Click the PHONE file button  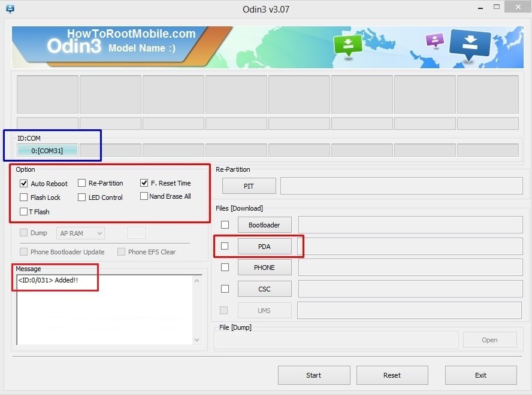(264, 268)
